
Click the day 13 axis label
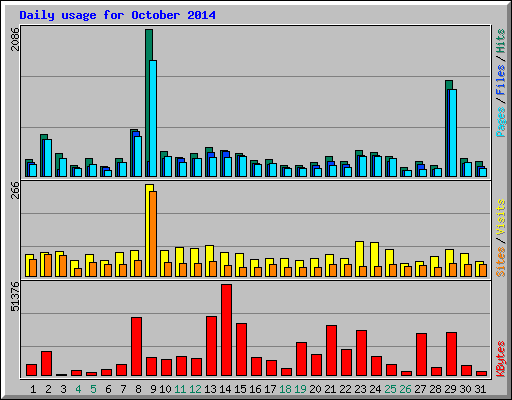pyautogui.click(x=210, y=389)
